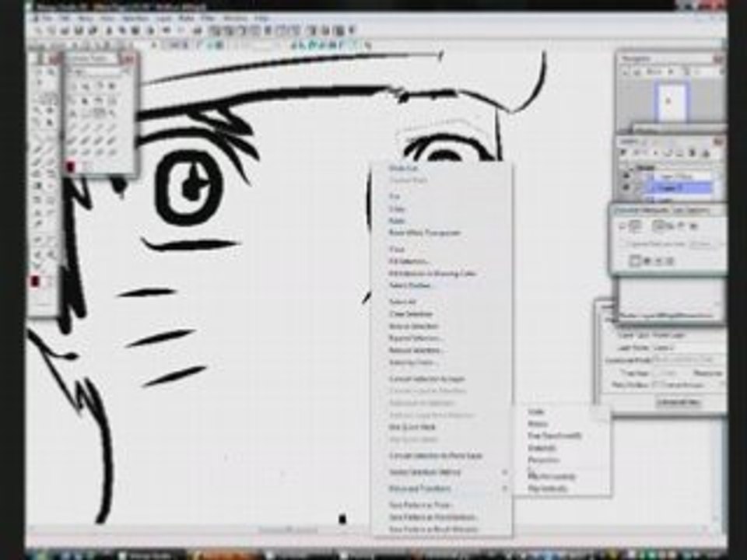Choose Copy in the context menu
747x560 pixels.
(x=397, y=208)
